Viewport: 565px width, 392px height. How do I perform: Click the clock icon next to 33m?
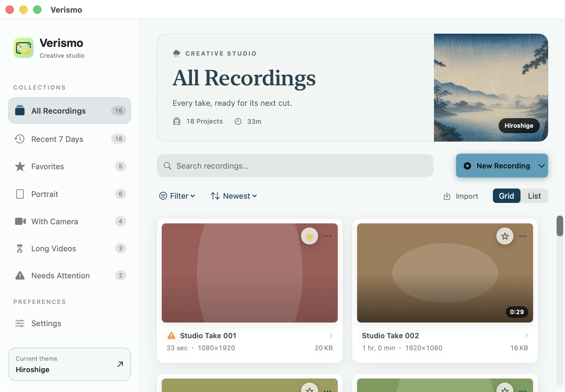(238, 121)
